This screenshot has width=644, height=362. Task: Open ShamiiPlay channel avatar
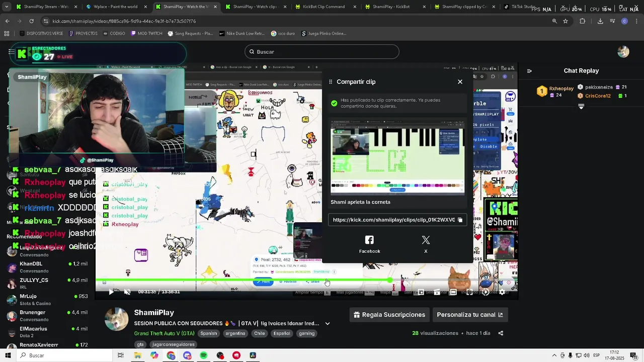pyautogui.click(x=116, y=319)
